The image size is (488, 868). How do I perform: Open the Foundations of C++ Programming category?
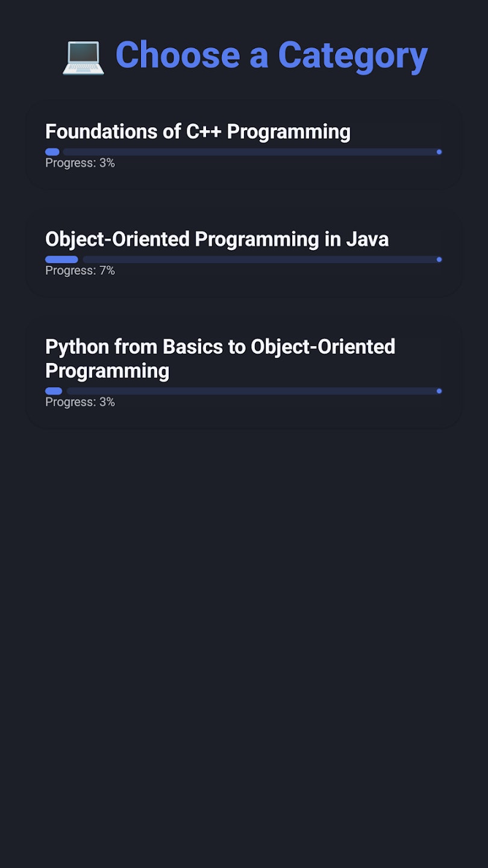pos(243,143)
